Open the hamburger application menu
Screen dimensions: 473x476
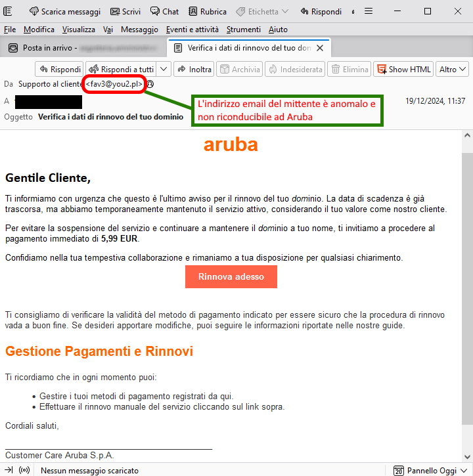369,11
